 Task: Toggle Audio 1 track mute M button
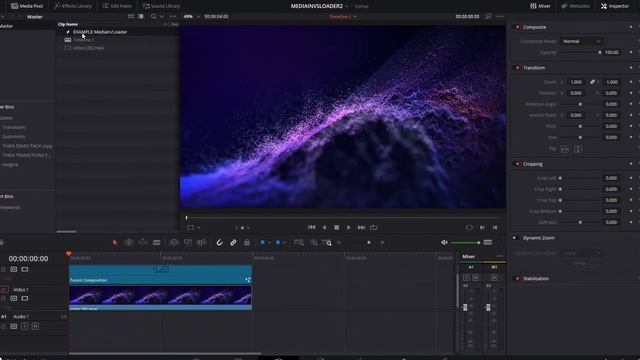pyautogui.click(x=36, y=326)
